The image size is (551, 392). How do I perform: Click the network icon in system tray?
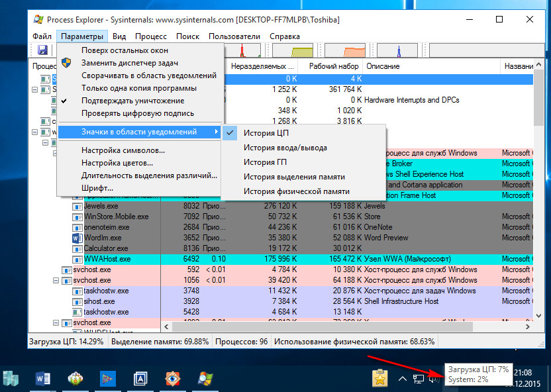click(x=418, y=379)
